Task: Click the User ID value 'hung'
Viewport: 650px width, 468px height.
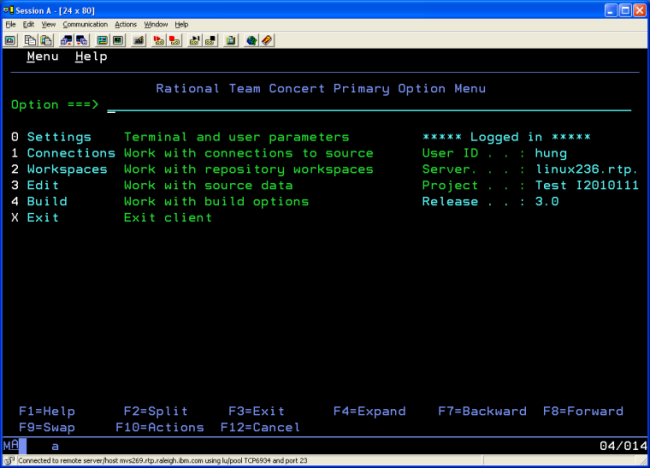Action: 551,153
